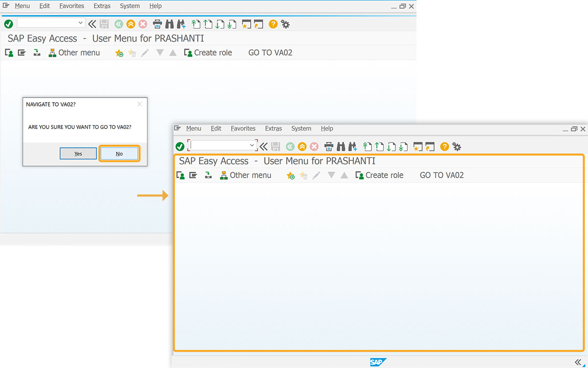Open the Menu menu in back window
Image resolution: width=588 pixels, height=368 pixels.
[x=22, y=6]
